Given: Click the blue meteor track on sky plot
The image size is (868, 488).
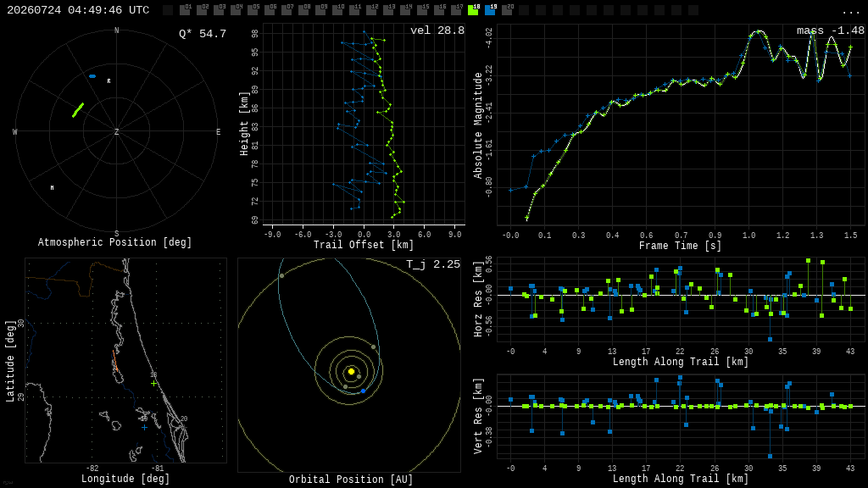Looking at the screenshot, I should point(92,76).
